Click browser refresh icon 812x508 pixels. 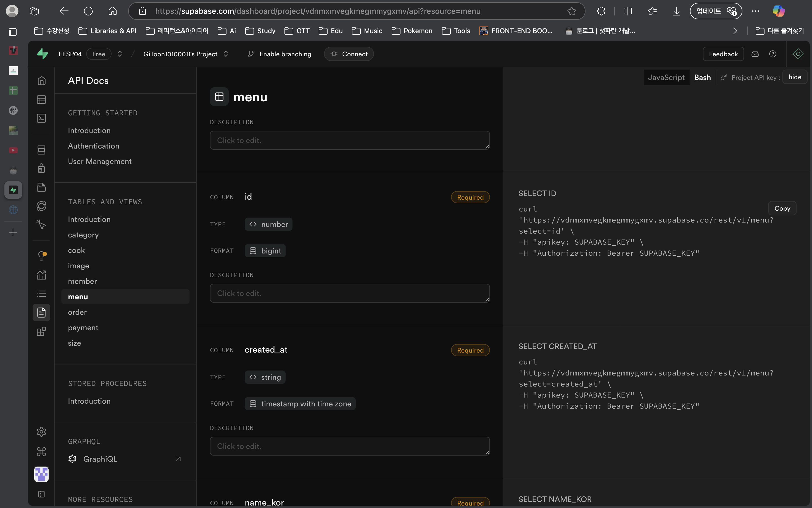pyautogui.click(x=88, y=11)
